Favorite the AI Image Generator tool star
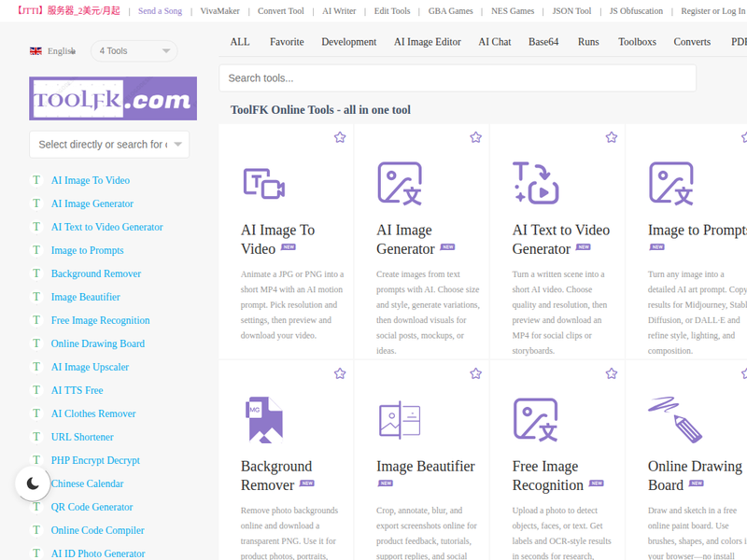 (x=475, y=137)
